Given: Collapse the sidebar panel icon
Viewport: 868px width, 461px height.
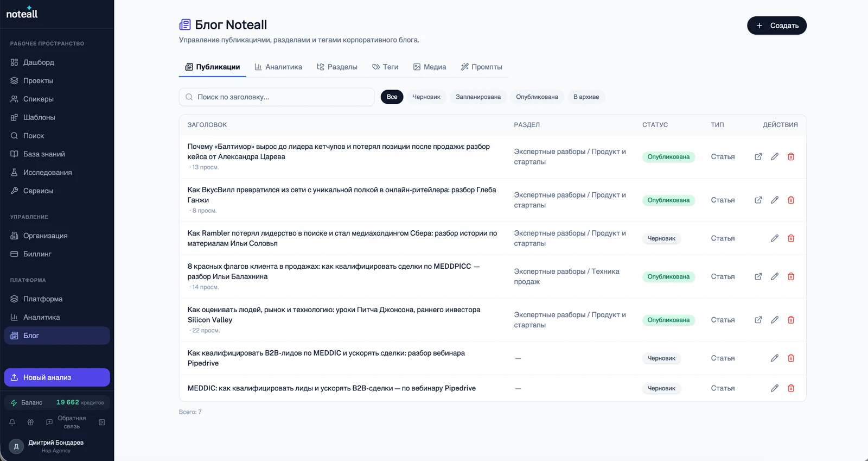Looking at the screenshot, I should pyautogui.click(x=102, y=422).
